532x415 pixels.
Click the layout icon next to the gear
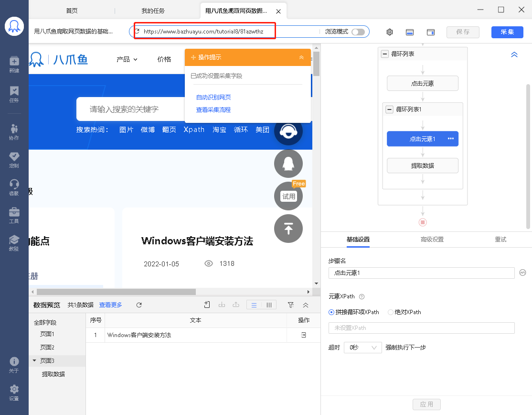(x=410, y=32)
